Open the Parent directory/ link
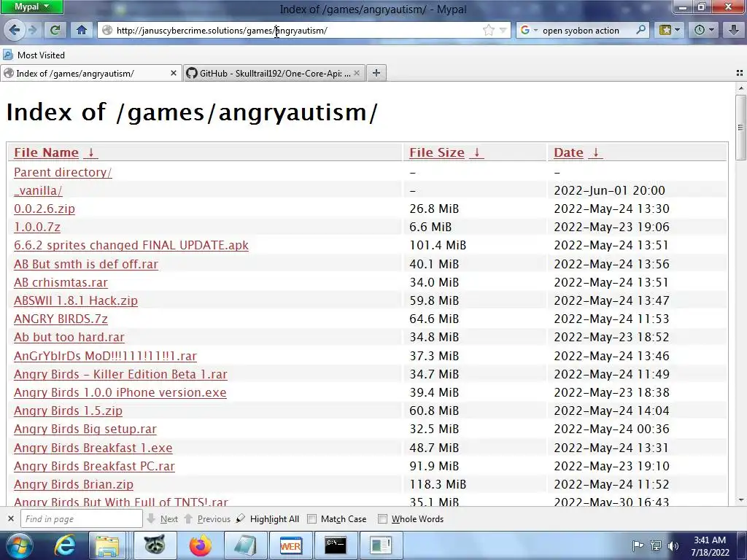This screenshot has width=747, height=560. tap(63, 172)
